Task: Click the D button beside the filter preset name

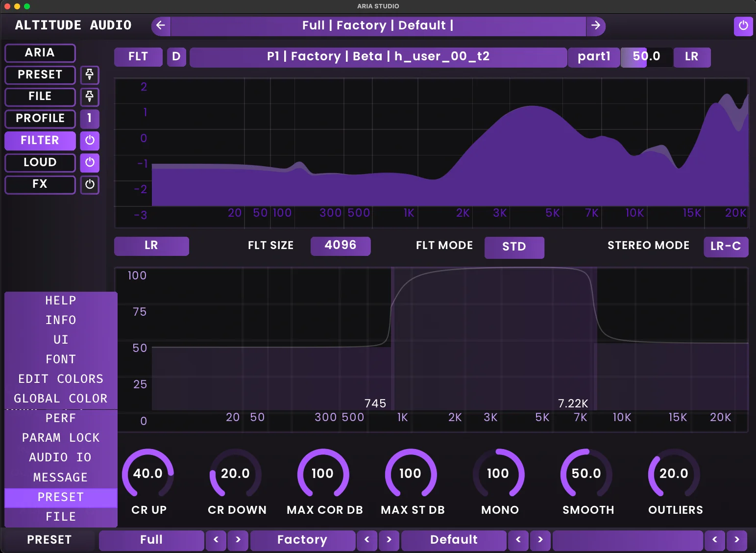Action: click(176, 57)
